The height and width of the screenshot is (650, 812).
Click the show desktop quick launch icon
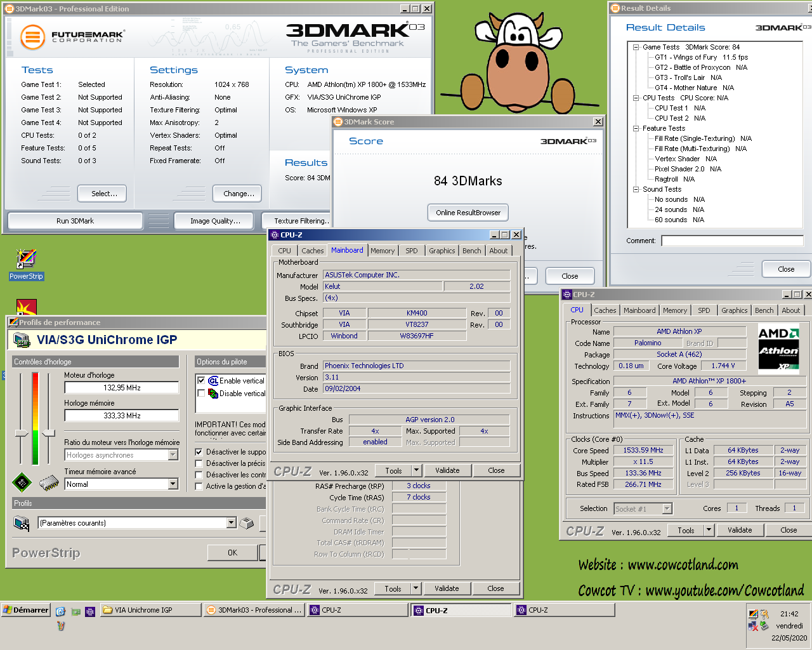point(76,611)
